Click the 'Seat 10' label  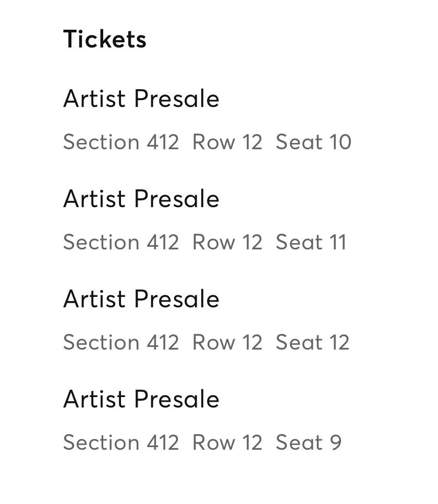pos(313,142)
